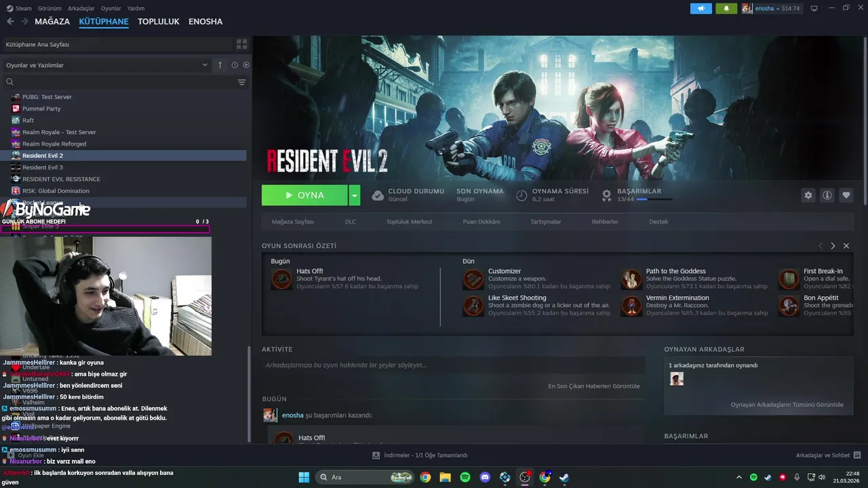Switch to the TOPLULUK tab
The width and height of the screenshot is (868, 488).
[x=159, y=22]
